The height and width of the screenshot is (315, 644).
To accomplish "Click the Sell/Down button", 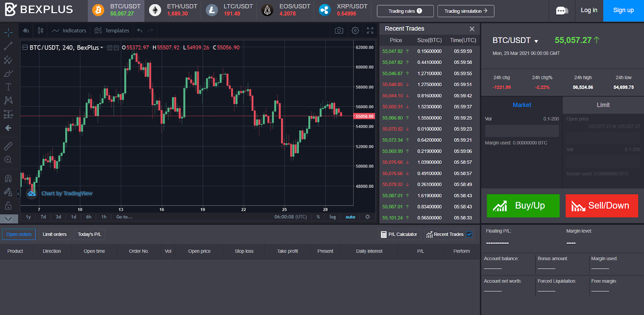I will tap(602, 206).
